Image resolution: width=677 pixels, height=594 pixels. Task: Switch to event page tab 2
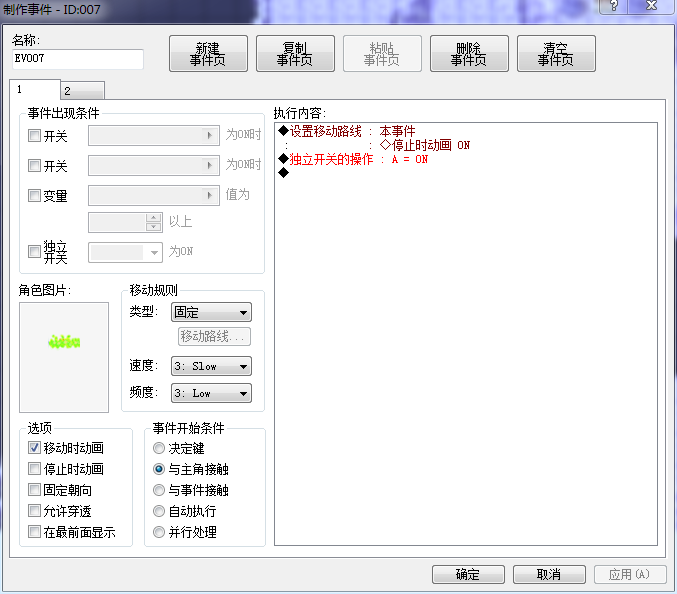click(x=82, y=91)
